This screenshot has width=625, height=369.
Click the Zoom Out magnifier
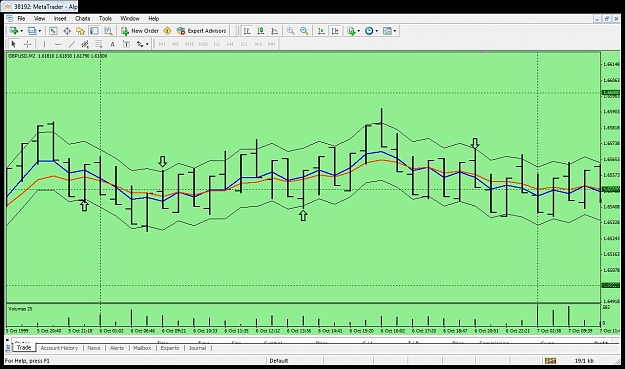(x=304, y=31)
